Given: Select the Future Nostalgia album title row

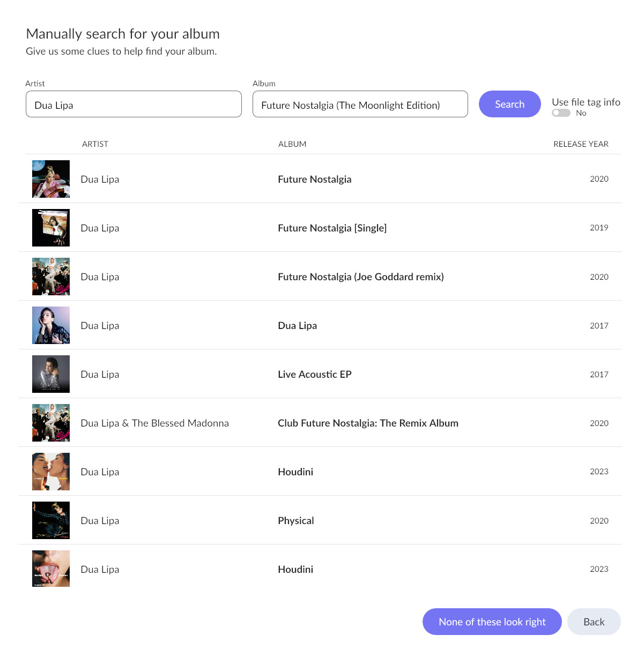Looking at the screenshot, I should click(x=320, y=179).
